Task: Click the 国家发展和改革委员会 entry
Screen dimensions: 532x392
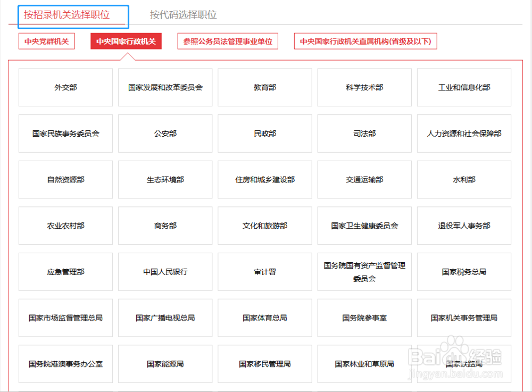Action: click(165, 87)
